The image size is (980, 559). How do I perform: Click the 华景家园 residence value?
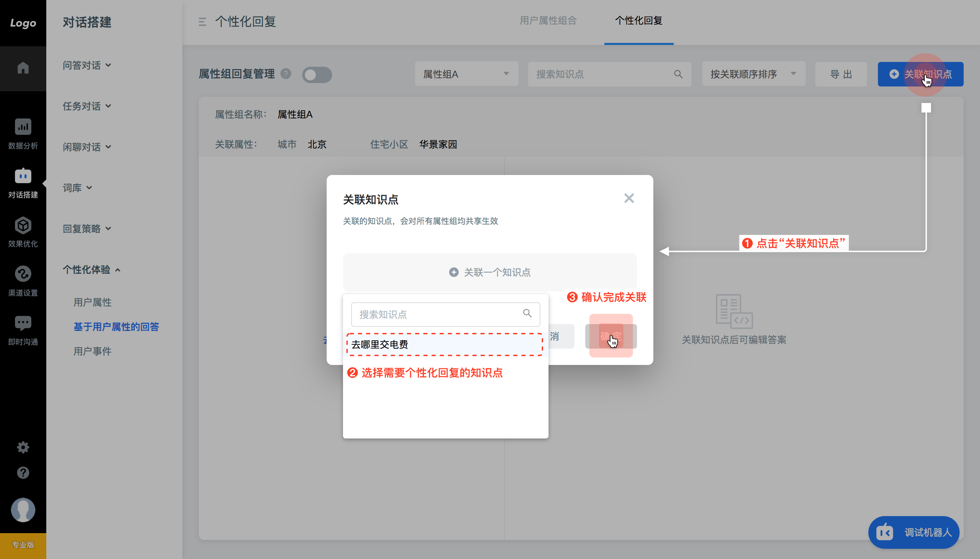[438, 144]
